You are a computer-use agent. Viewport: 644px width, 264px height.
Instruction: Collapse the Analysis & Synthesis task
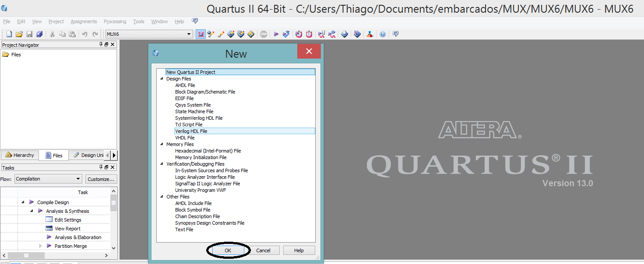(32, 211)
